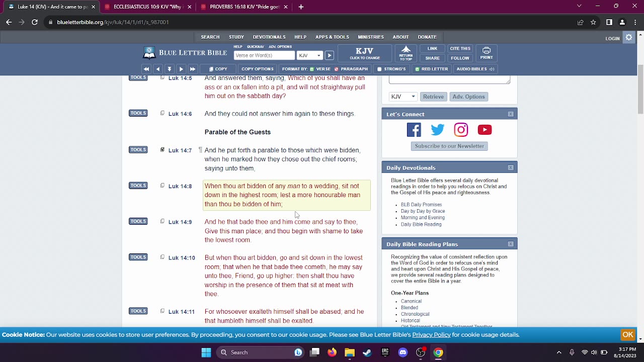Open Blue Letter Bible Instagram page
Screen dimensions: 644x362
461,130
